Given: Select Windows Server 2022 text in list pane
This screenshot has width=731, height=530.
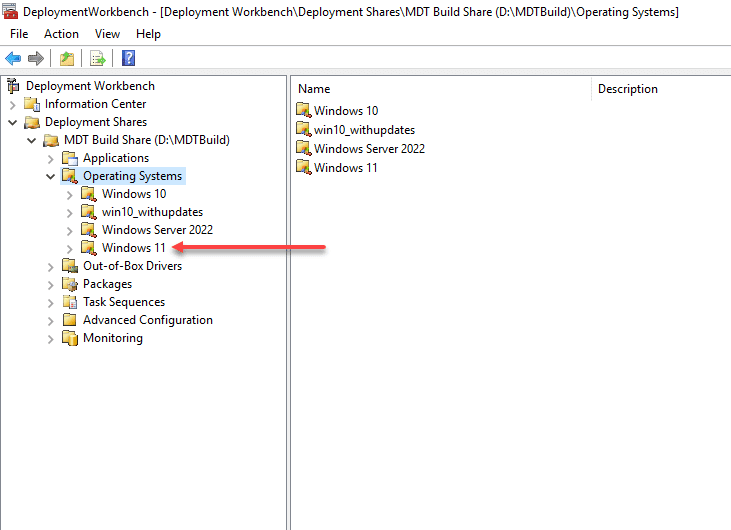Looking at the screenshot, I should tap(369, 149).
